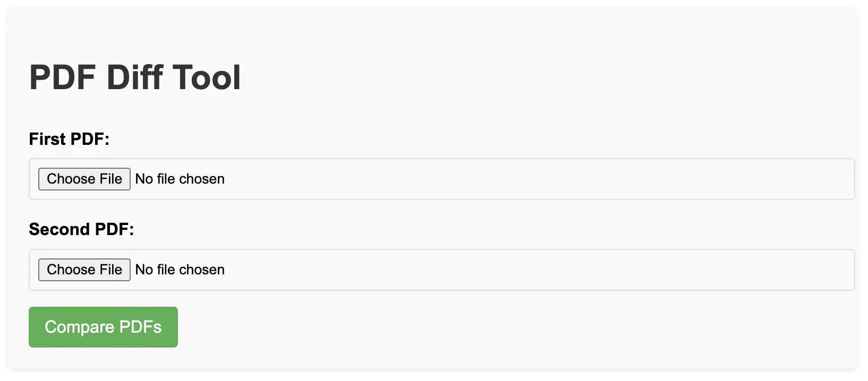Click Choose File under Second PDF
Viewport: 868px width, 381px height.
(x=84, y=270)
